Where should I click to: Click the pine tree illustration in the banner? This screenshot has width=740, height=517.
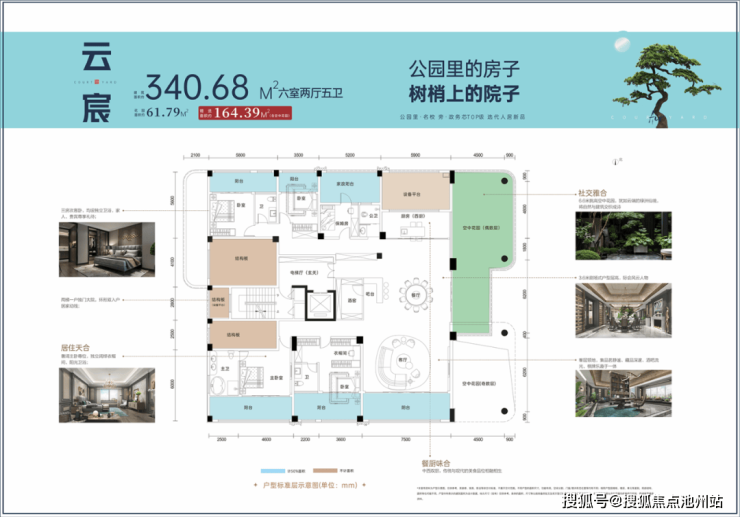pyautogui.click(x=666, y=85)
